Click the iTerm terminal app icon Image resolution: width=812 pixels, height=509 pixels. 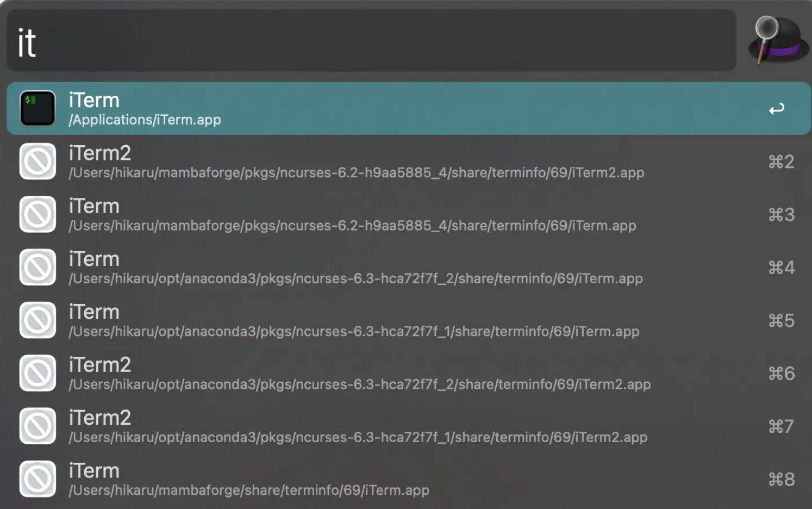[38, 108]
